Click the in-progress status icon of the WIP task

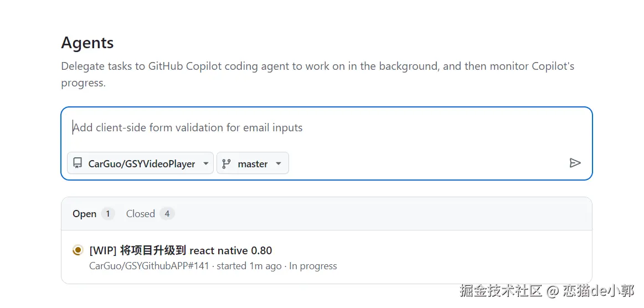click(x=78, y=250)
